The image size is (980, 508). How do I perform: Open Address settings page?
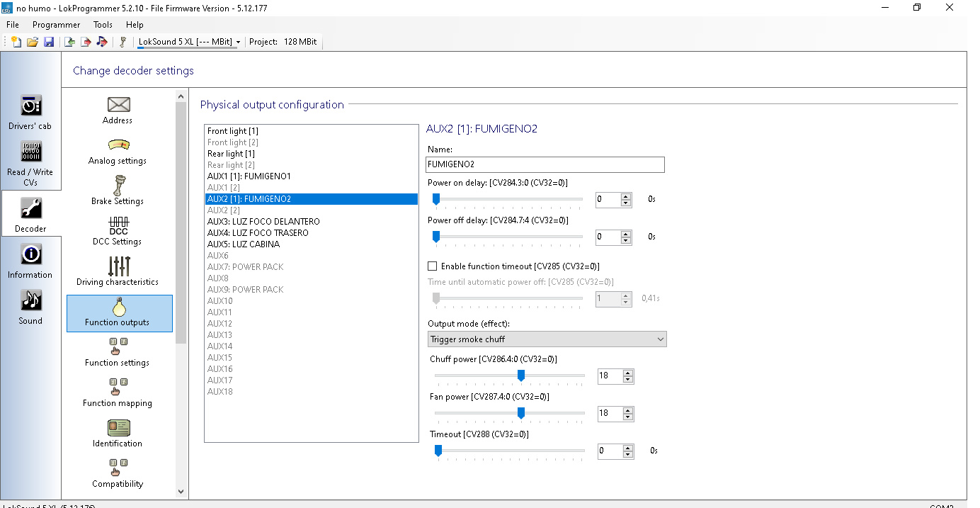click(x=118, y=111)
